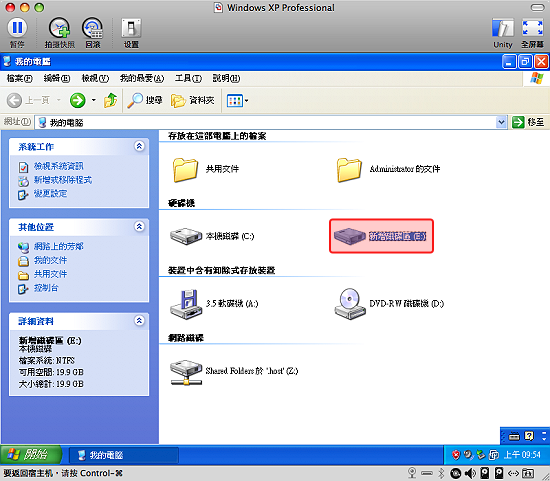Open the forward history dropdown arrow
The width and height of the screenshot is (550, 481).
(x=94, y=100)
